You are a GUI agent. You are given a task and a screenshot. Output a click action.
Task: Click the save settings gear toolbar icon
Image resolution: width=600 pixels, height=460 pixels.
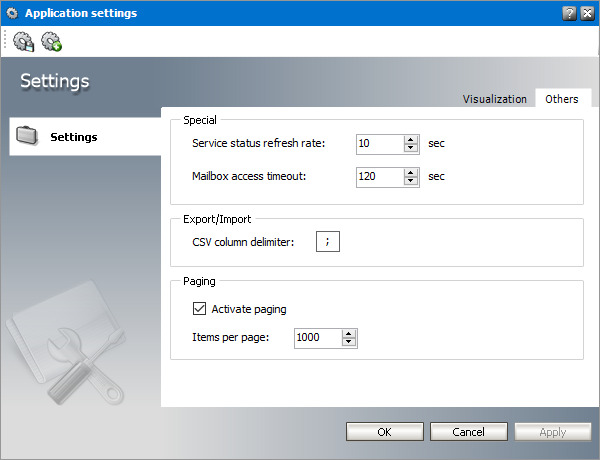[24, 41]
